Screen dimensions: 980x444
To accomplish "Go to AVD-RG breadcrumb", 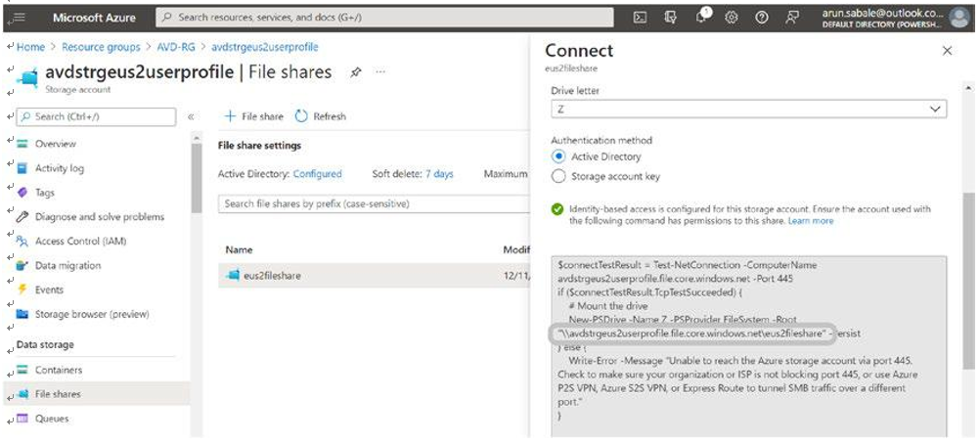I will (177, 47).
